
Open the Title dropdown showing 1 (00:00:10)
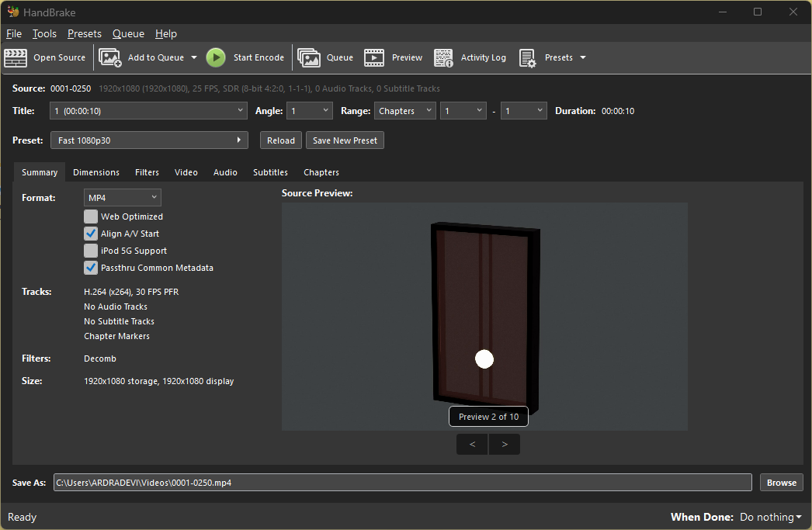pos(148,111)
